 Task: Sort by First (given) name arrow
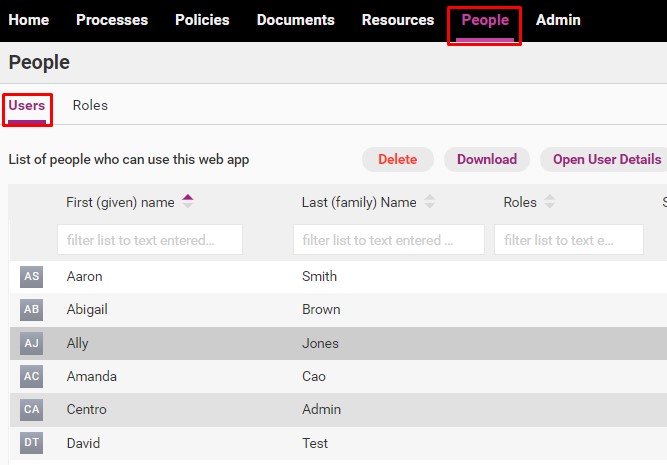pos(188,201)
